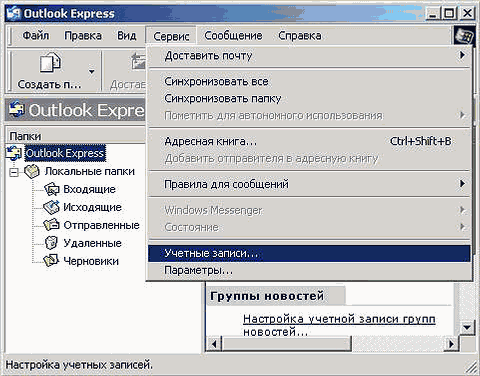Screen dimensions: 480x376
Task: Open the Справка menu
Action: [x=300, y=35]
